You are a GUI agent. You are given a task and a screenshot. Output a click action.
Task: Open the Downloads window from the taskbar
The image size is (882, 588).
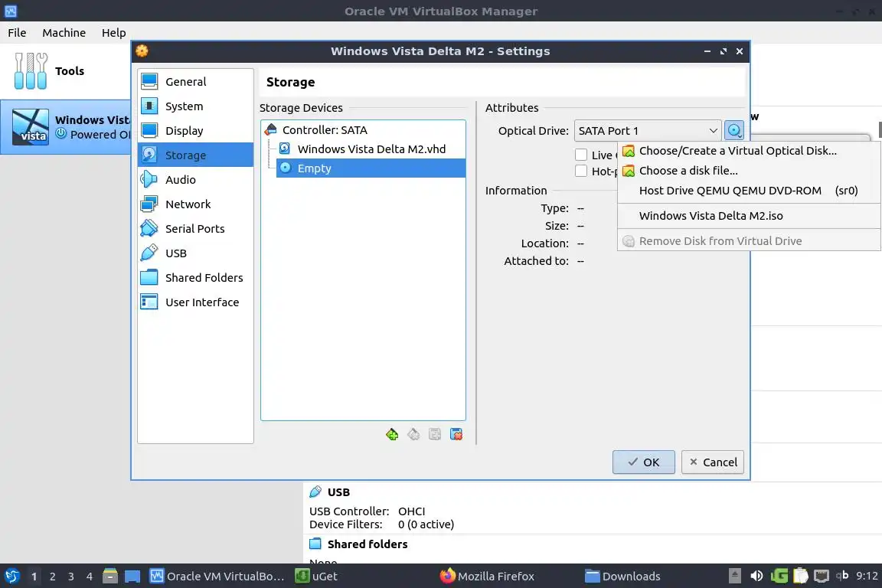(622, 577)
